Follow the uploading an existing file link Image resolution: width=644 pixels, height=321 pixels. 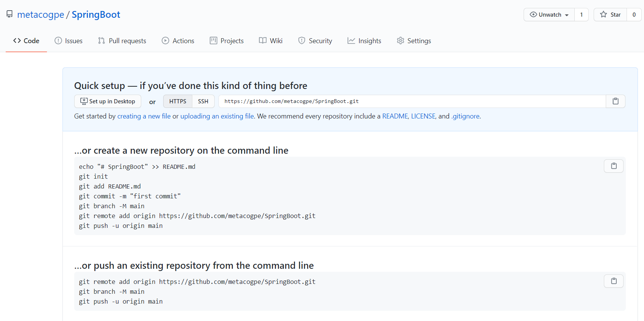217,116
